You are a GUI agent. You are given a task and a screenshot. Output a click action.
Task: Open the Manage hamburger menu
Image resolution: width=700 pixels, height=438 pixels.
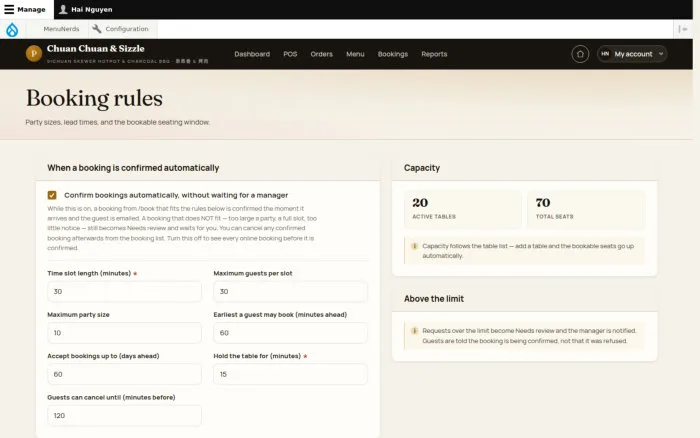[9, 9]
